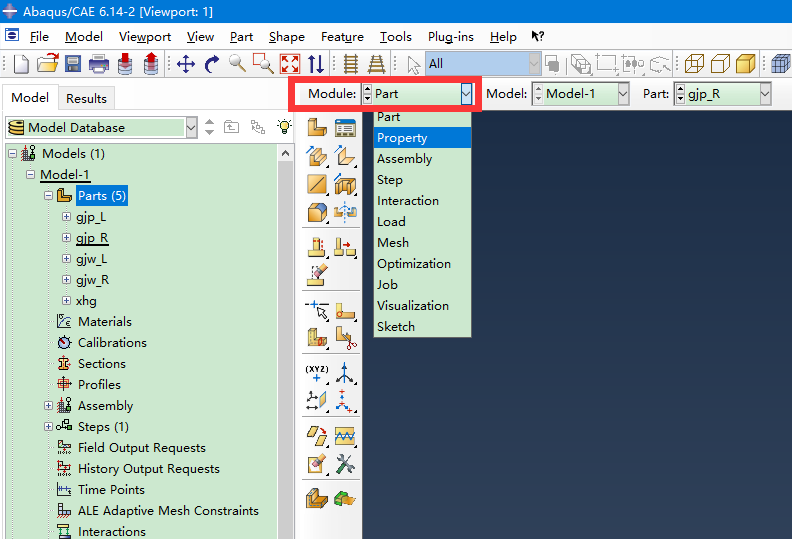
Task: Click the Create Datum Coordinate System (XYZ) icon
Action: [x=317, y=374]
